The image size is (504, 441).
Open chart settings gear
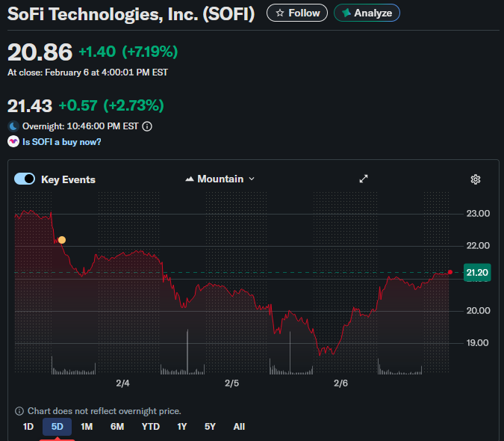pos(476,179)
